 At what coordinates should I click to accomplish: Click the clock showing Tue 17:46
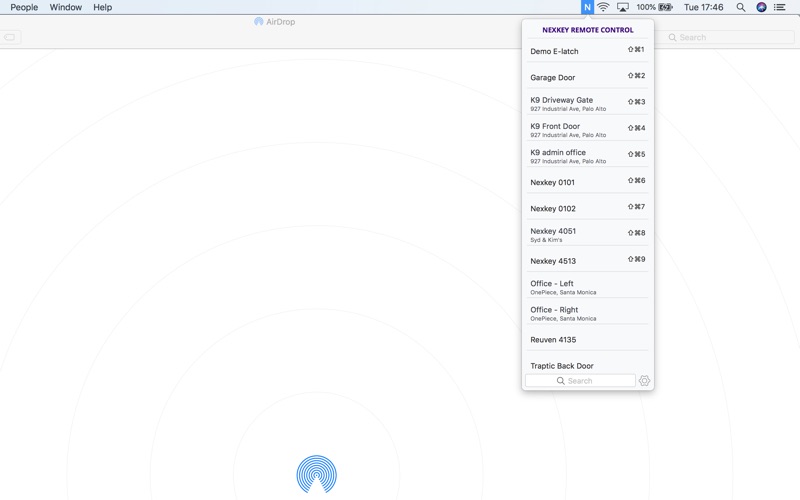[704, 7]
